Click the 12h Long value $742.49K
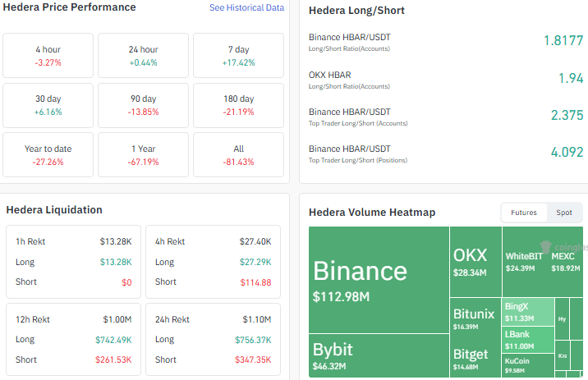Viewport: 588px width, 380px height. click(113, 340)
